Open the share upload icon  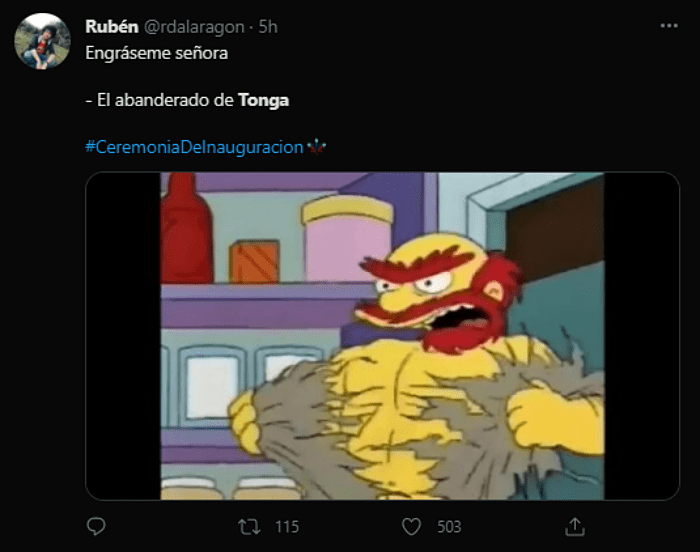click(575, 526)
